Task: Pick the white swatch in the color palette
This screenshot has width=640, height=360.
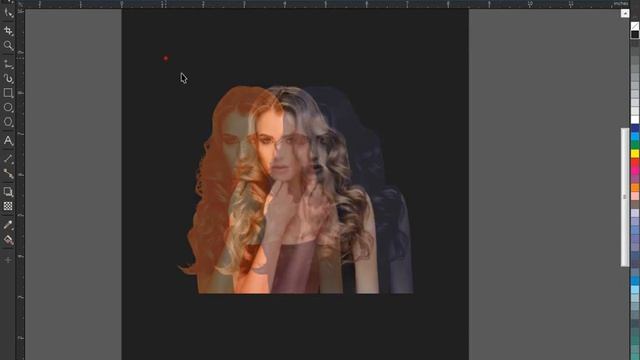Action: pyautogui.click(x=635, y=120)
